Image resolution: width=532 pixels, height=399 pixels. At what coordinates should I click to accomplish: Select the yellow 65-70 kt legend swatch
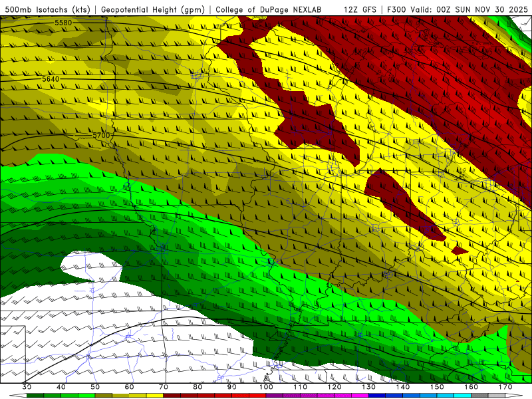[155, 396]
